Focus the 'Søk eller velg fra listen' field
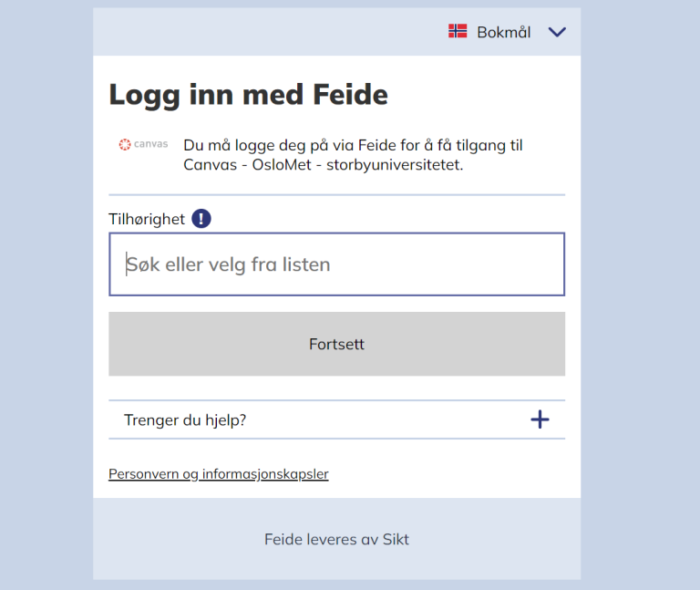This screenshot has height=590, width=700. pyautogui.click(x=336, y=264)
